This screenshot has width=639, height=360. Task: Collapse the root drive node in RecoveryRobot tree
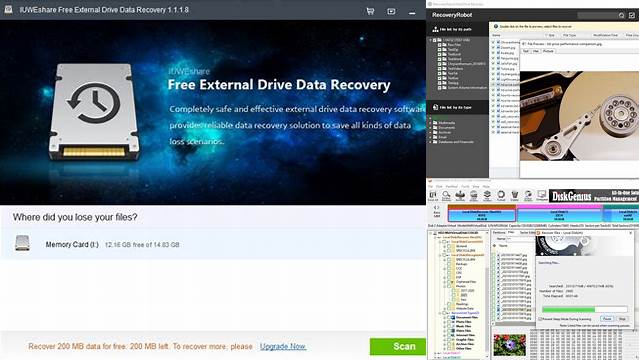pyautogui.click(x=430, y=40)
